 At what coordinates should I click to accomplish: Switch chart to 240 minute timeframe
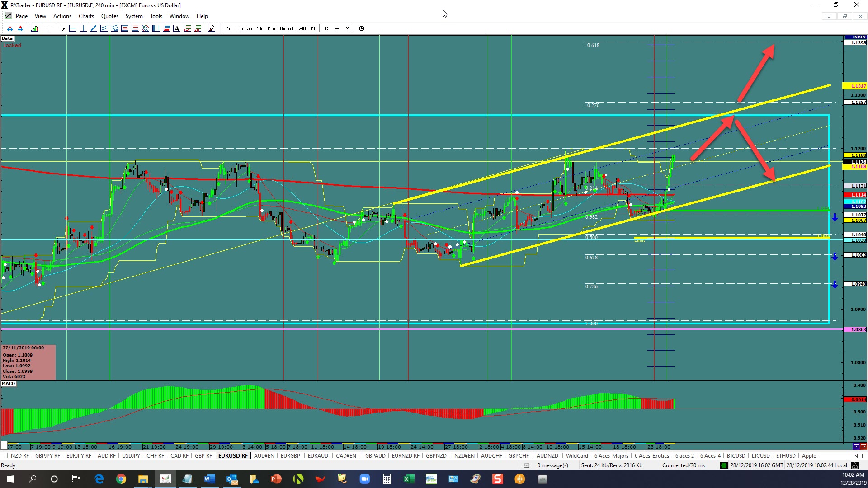(x=302, y=28)
